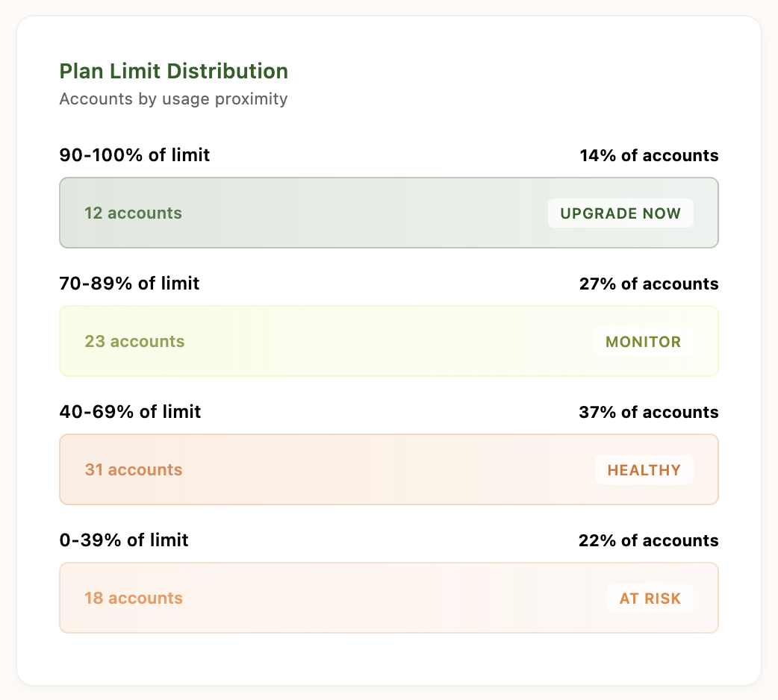Viewport: 778px width, 700px height.
Task: Click the "31 accounts" count
Action: 134,470
